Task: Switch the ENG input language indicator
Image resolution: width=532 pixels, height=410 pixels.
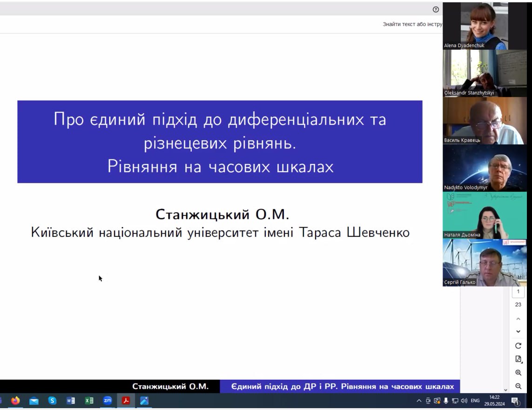Action: pos(475,401)
